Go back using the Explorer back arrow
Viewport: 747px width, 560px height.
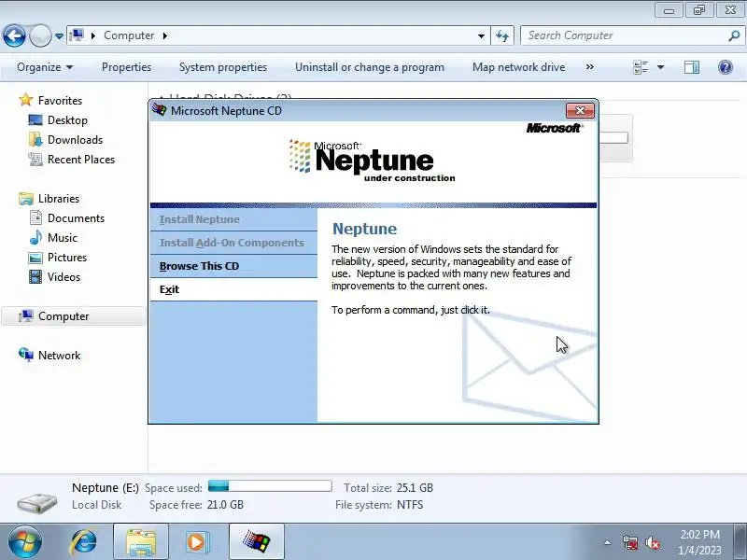coord(14,35)
